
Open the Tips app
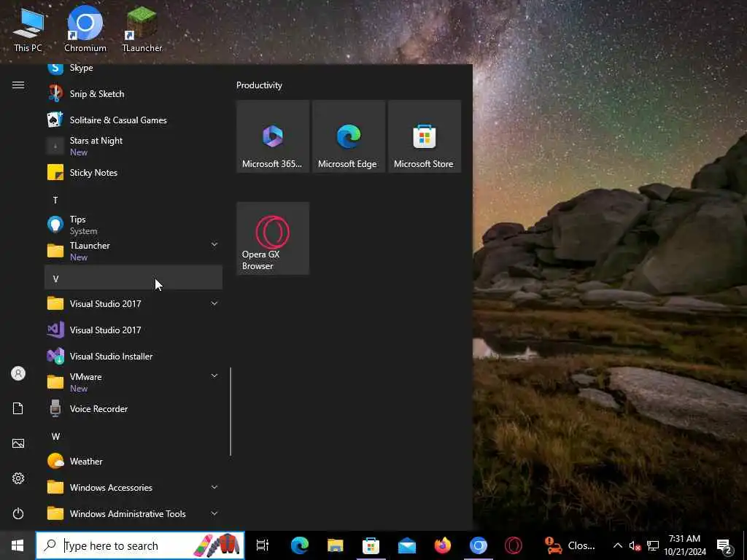[x=133, y=225]
